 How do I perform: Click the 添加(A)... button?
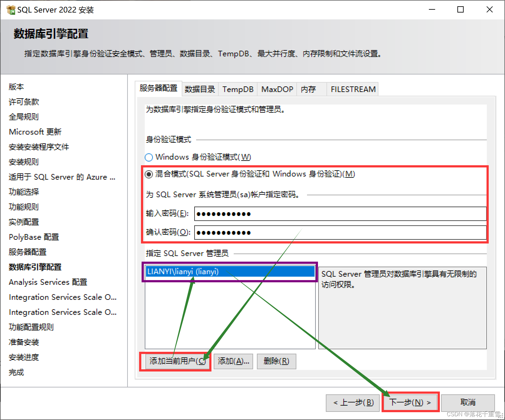click(x=233, y=361)
